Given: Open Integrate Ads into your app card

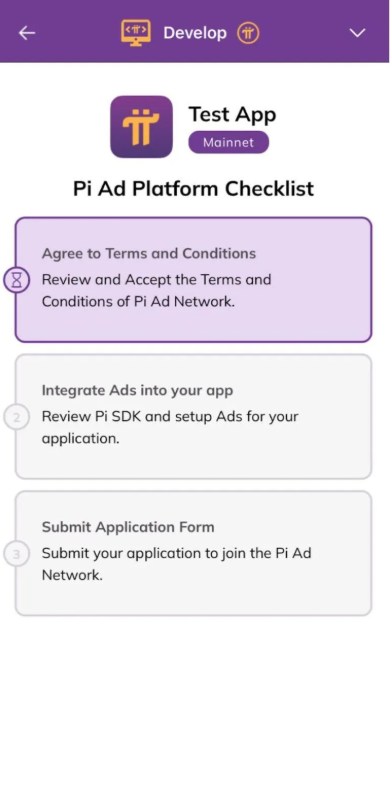Looking at the screenshot, I should (x=193, y=417).
